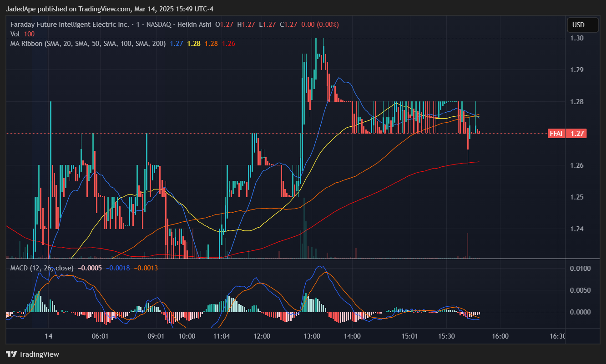Click the 1.24 price axis label
This screenshot has width=606, height=364.
point(577,229)
